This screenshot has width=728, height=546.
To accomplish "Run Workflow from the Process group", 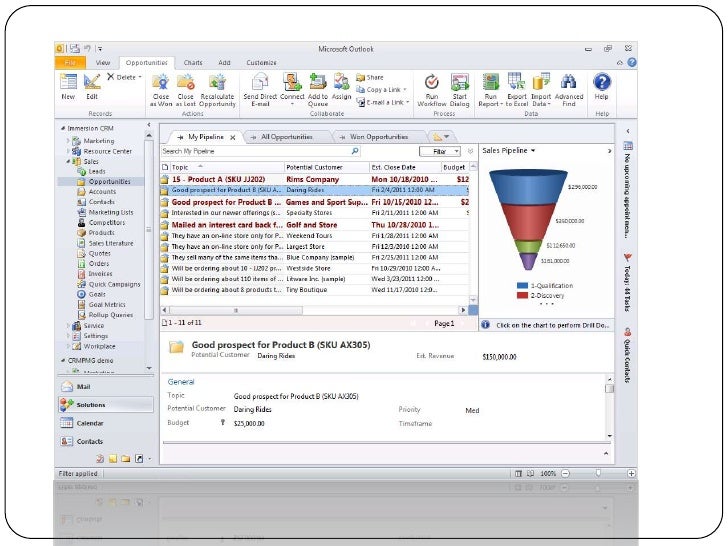I will click(432, 83).
